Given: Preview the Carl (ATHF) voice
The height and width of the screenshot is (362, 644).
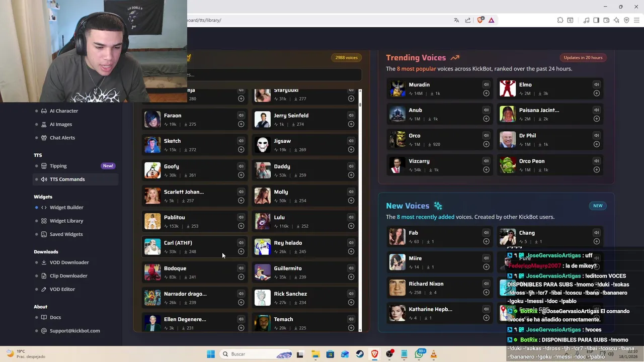Looking at the screenshot, I should tap(241, 243).
